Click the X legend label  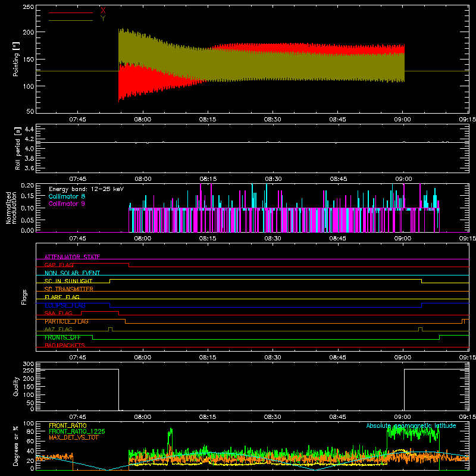pyautogui.click(x=103, y=10)
